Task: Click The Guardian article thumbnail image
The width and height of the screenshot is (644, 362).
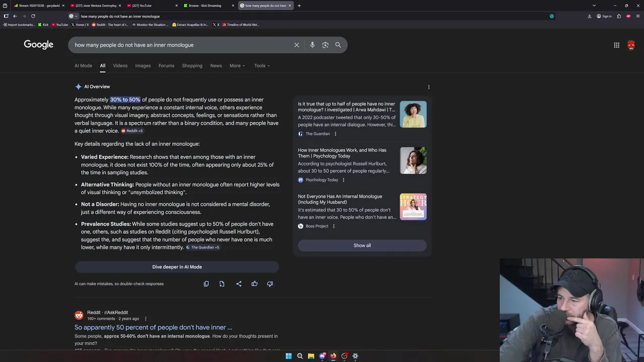Action: click(x=413, y=114)
